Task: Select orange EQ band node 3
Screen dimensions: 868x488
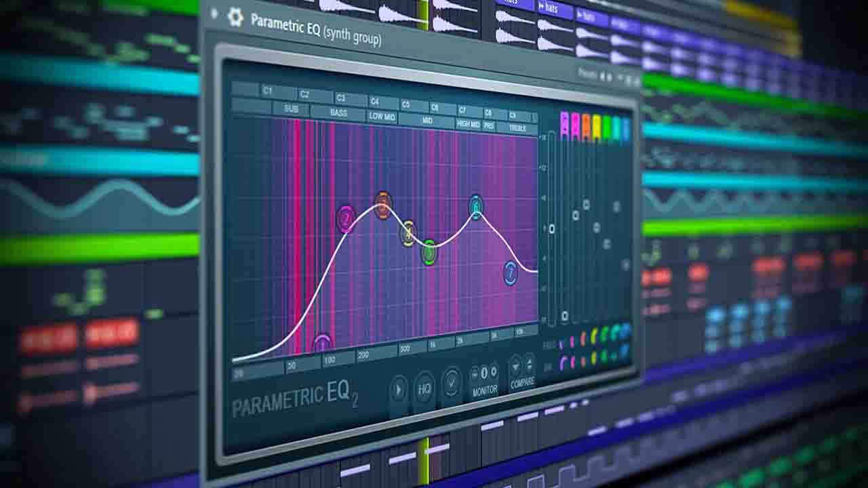Action: pyautogui.click(x=383, y=205)
